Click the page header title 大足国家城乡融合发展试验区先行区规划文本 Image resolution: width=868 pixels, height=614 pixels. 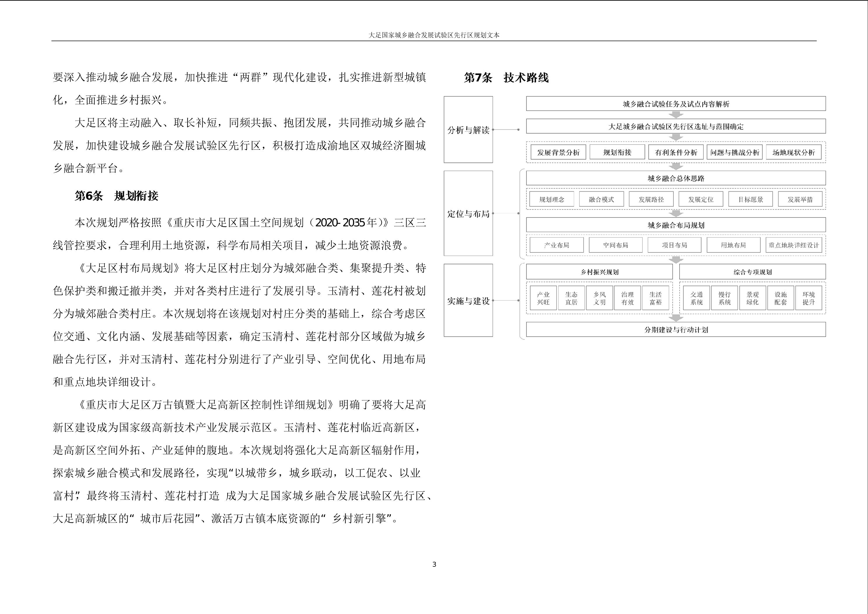click(x=434, y=35)
